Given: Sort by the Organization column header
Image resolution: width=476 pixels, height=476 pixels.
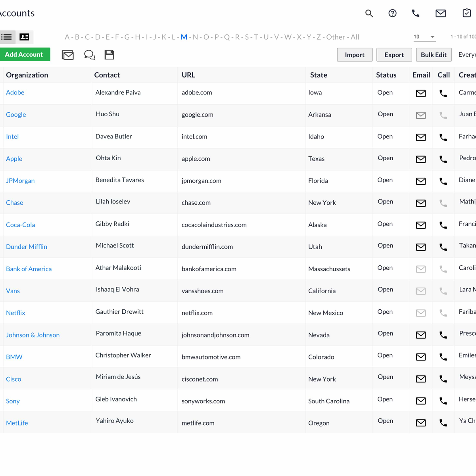Looking at the screenshot, I should (x=27, y=75).
